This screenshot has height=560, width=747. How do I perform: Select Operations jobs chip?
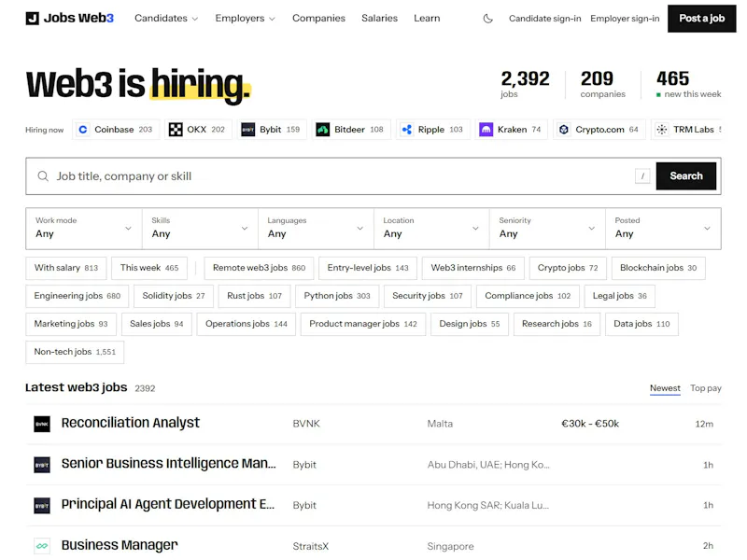247,324
